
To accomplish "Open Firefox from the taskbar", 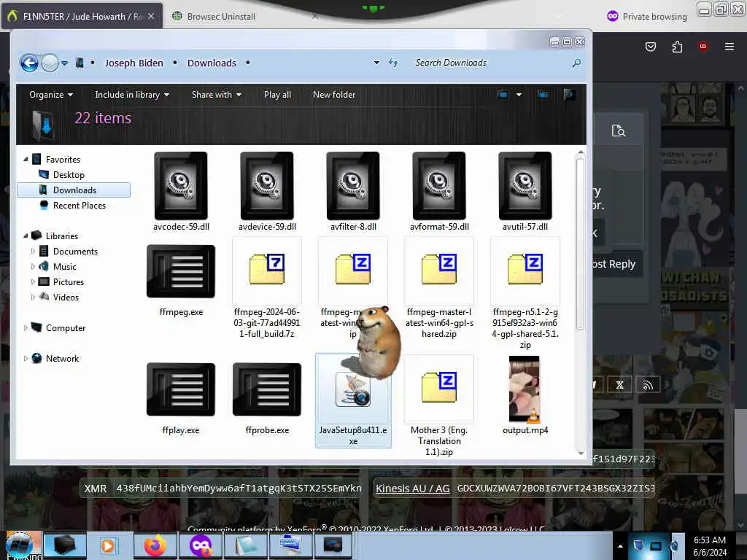I will click(155, 545).
